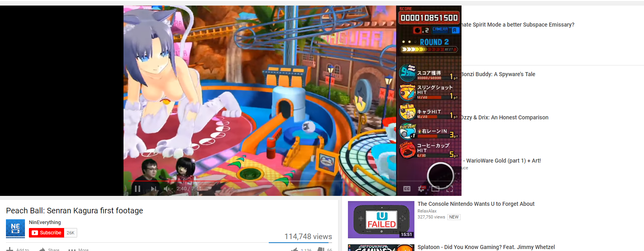
Task: Mute the video with the speaker icon
Action: point(167,189)
